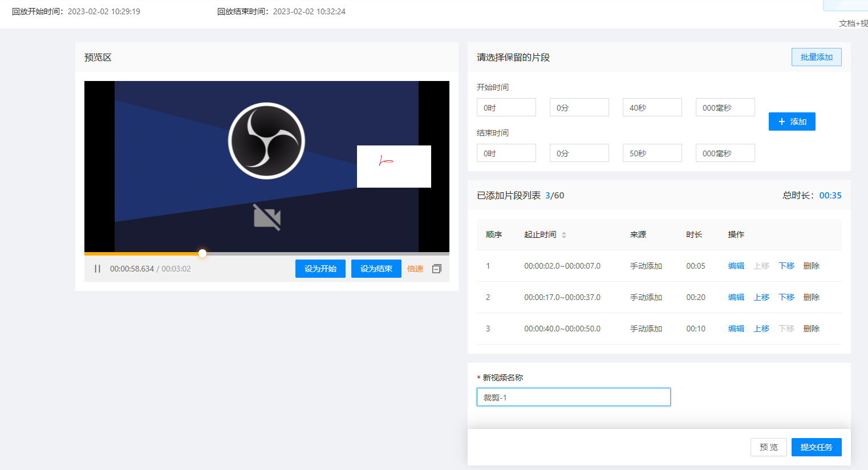Viewport: 868px width, 470px height.
Task: Click the total duration value 00:35
Action: pos(830,195)
